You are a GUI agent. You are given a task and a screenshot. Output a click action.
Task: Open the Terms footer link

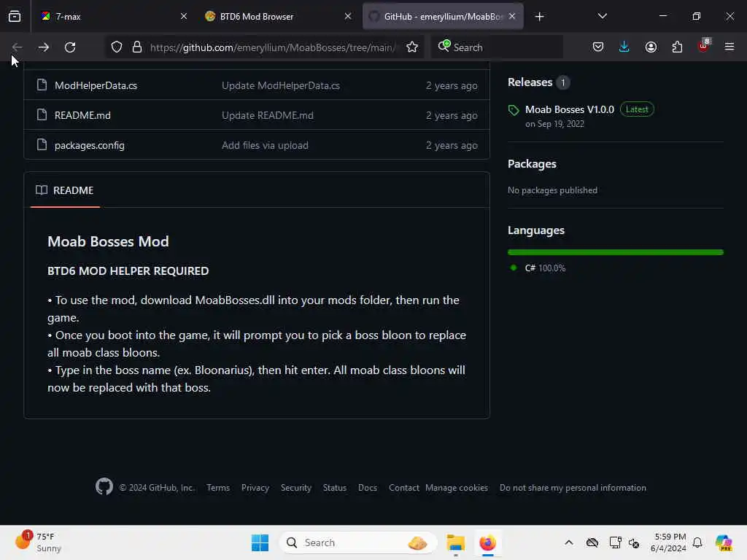[218, 488]
